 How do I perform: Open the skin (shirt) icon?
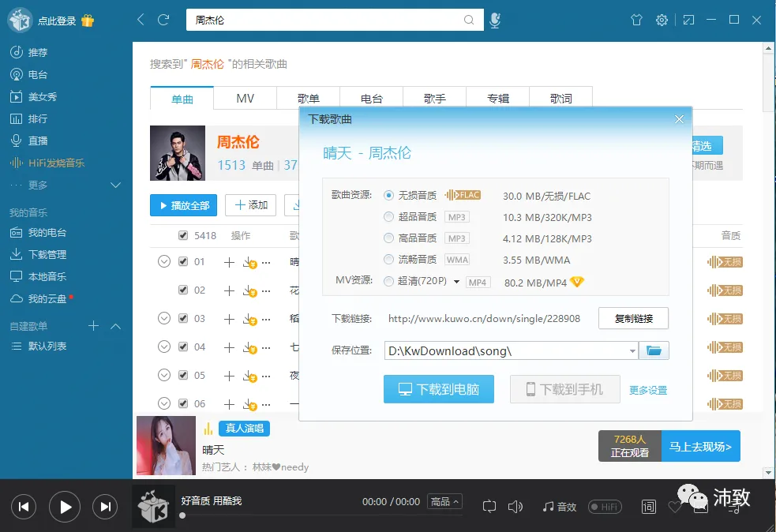point(636,20)
